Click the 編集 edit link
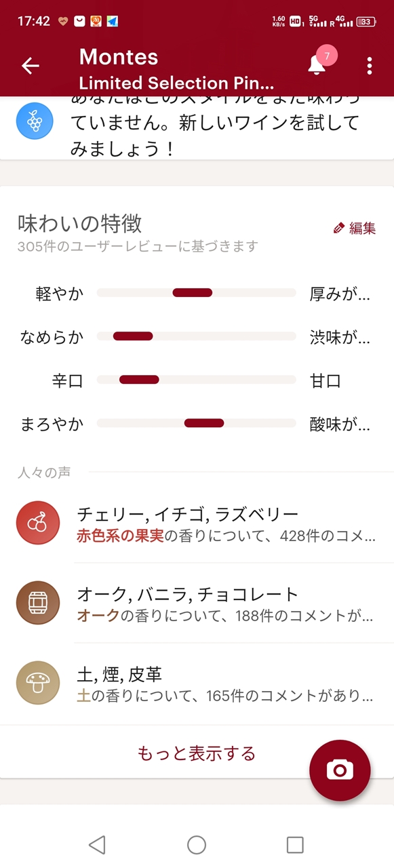394x868 pixels. [362, 229]
